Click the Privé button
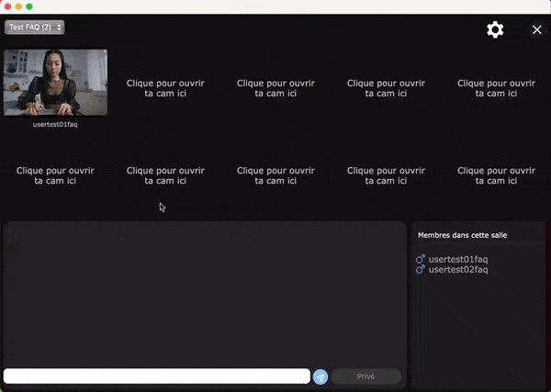Screen dimensions: 551x392 (366, 376)
